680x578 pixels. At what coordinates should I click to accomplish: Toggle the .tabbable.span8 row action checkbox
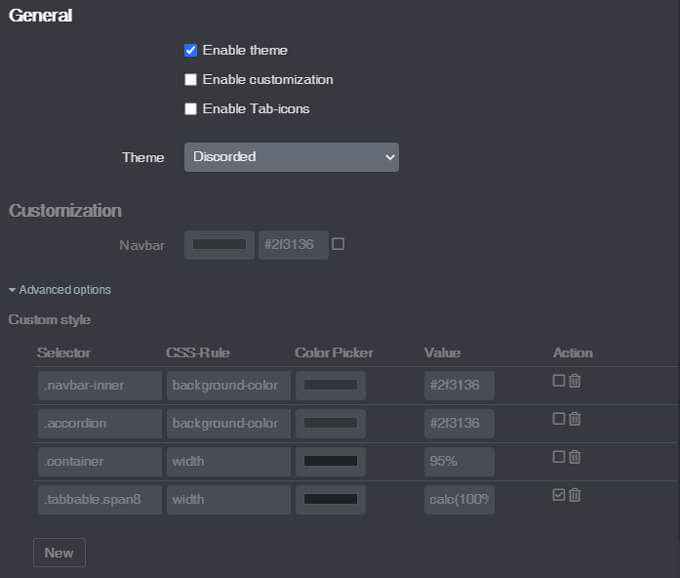click(559, 495)
